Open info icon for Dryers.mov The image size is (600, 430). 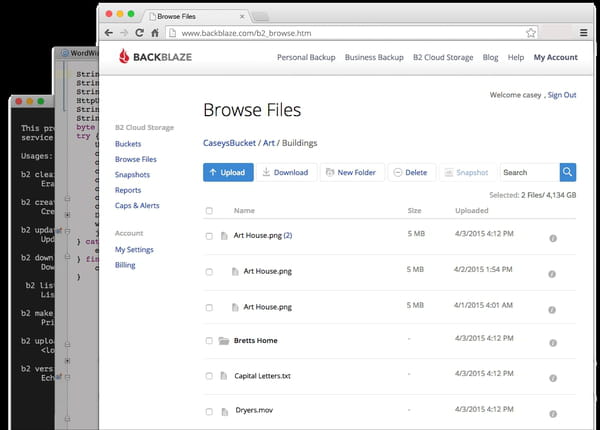pos(553,414)
